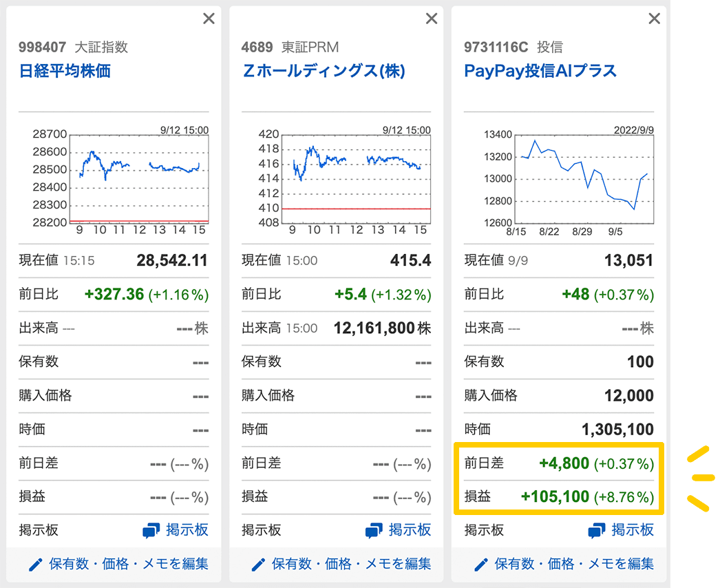Screen dimensions: 720x588
Task: Select the current value 13,051
Action: coord(628,261)
